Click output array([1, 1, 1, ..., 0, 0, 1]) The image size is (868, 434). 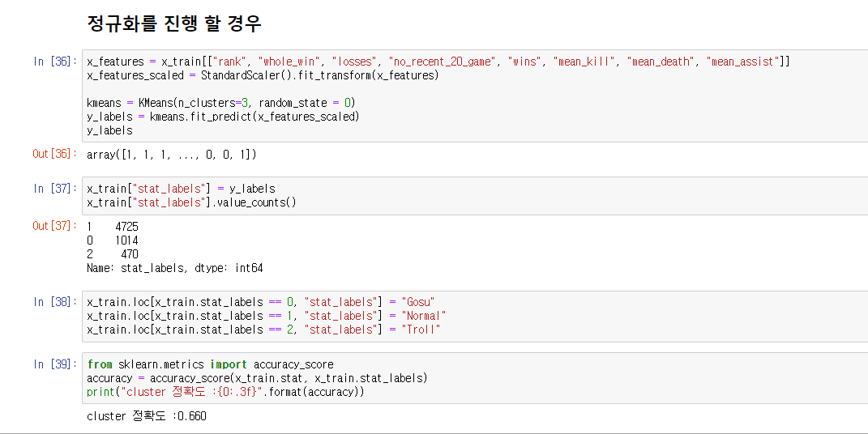click(x=172, y=155)
